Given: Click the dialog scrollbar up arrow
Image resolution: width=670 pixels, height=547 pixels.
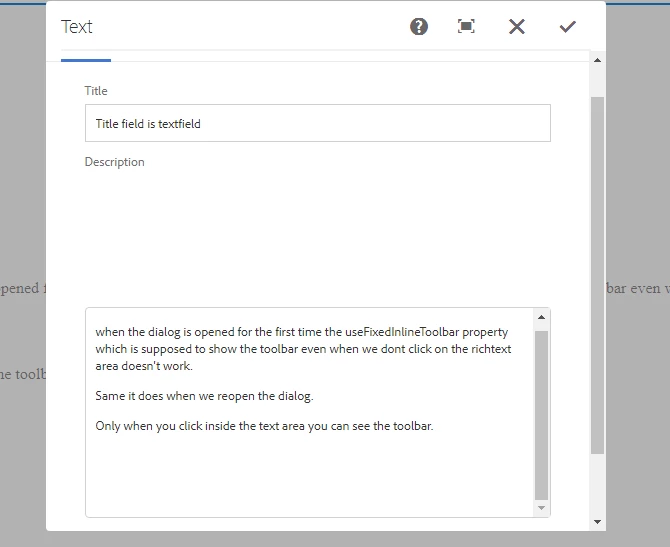Looking at the screenshot, I should coord(597,60).
